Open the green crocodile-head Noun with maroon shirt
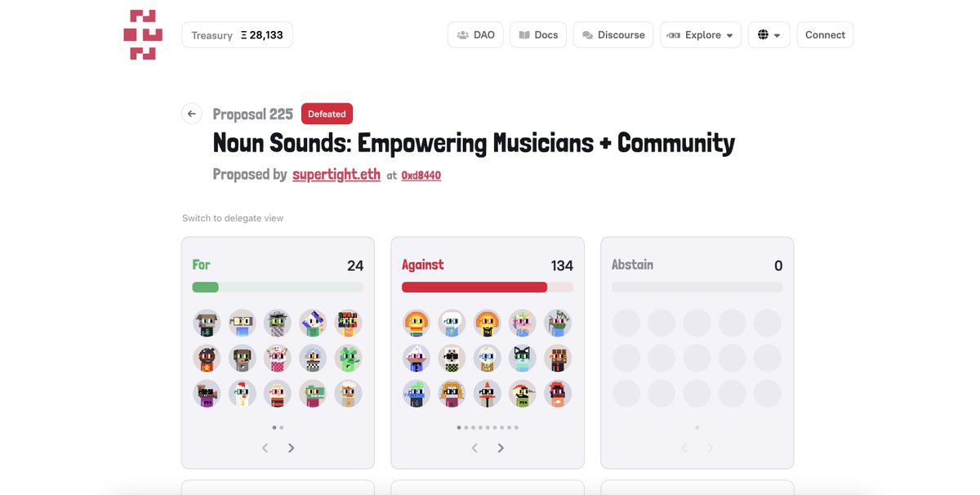 point(313,394)
